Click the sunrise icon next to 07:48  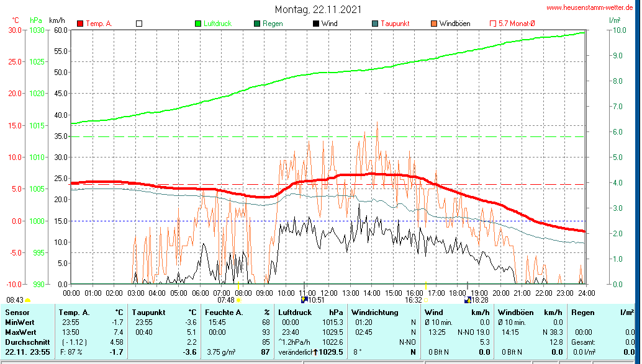coord(238,300)
